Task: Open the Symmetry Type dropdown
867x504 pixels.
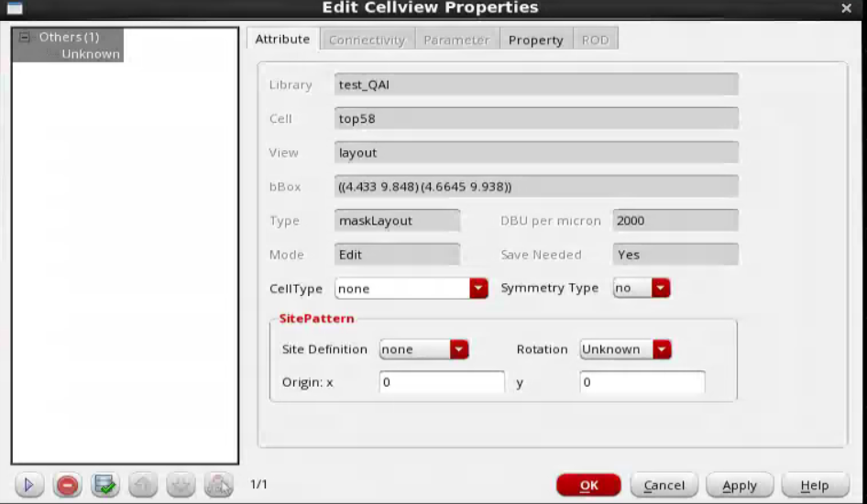Action: tap(661, 289)
